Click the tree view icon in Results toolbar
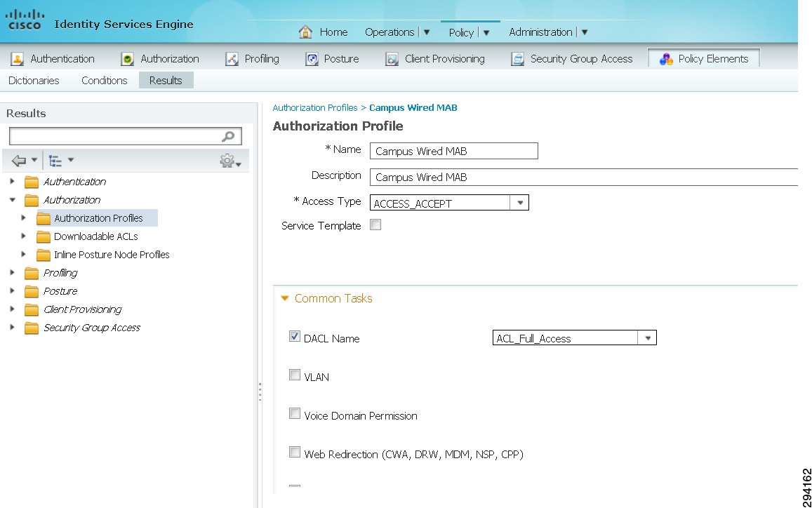 (55, 161)
